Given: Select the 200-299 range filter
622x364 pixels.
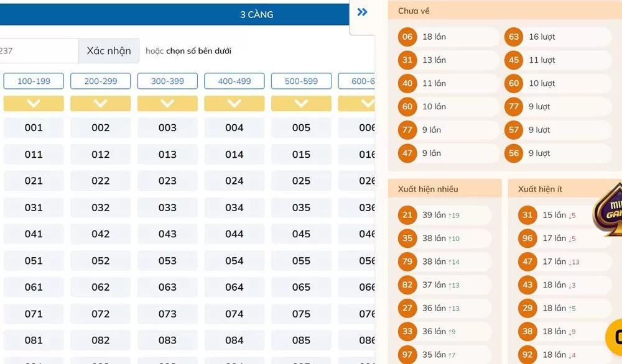Looking at the screenshot, I should coord(100,81).
